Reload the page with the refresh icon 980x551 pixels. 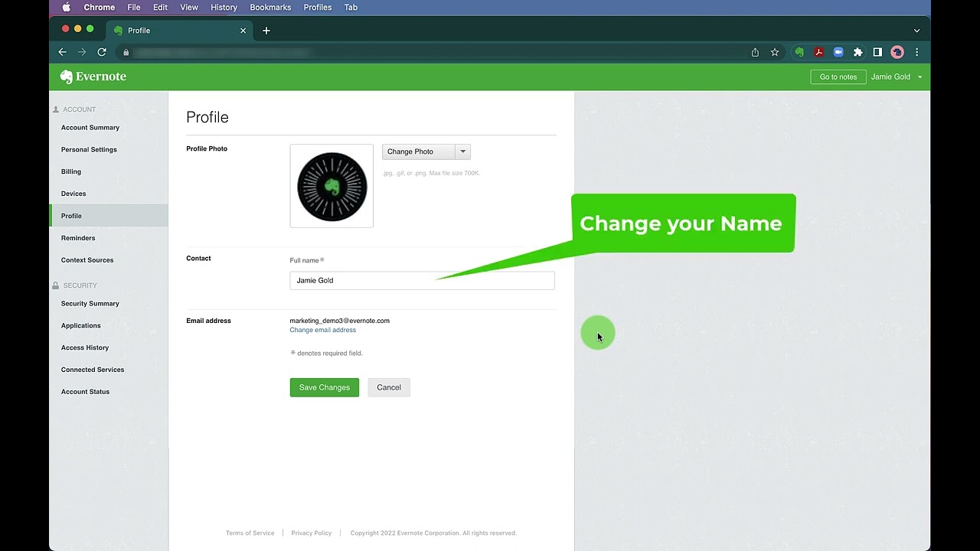(x=102, y=52)
